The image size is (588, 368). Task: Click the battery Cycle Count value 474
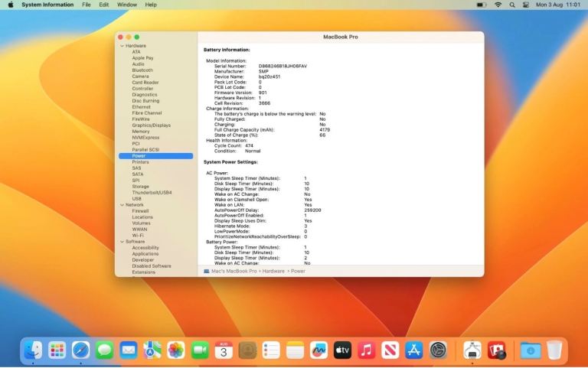(249, 146)
